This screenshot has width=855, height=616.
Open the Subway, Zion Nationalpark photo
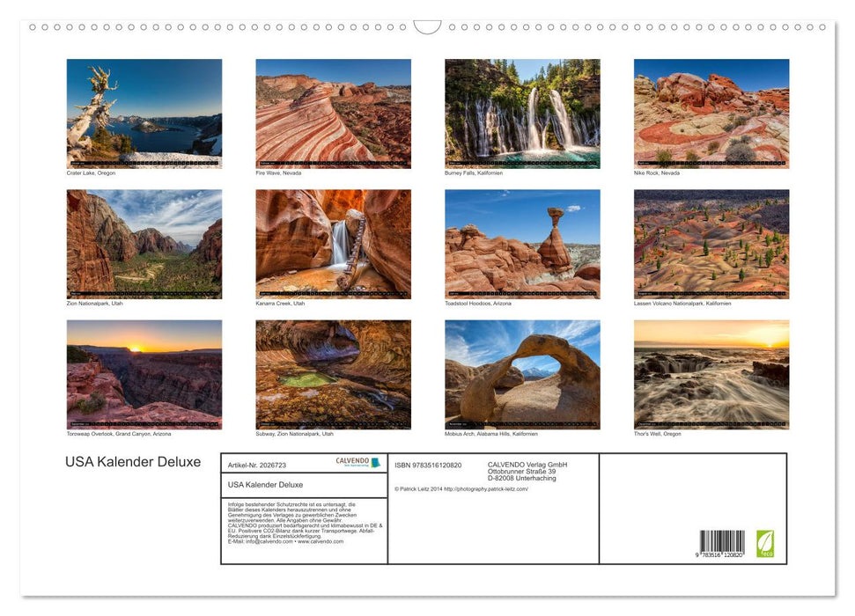(x=334, y=373)
